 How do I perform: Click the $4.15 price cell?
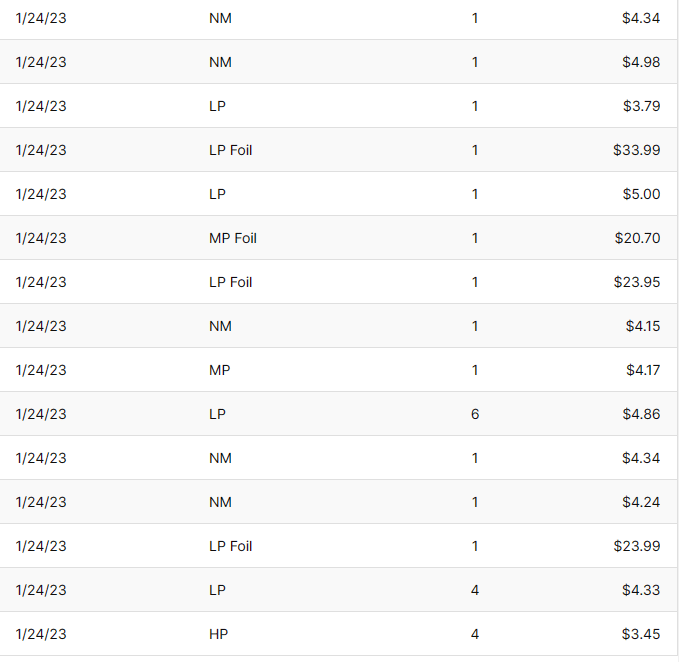pos(640,326)
